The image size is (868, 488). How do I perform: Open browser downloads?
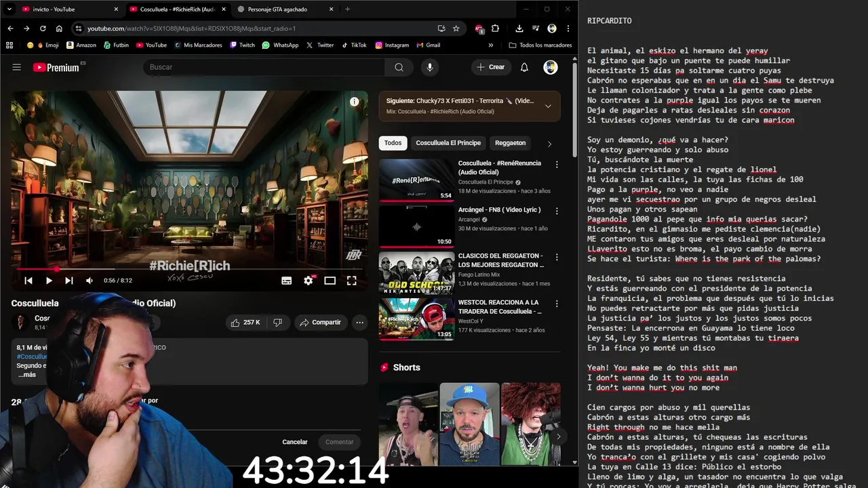tap(519, 28)
